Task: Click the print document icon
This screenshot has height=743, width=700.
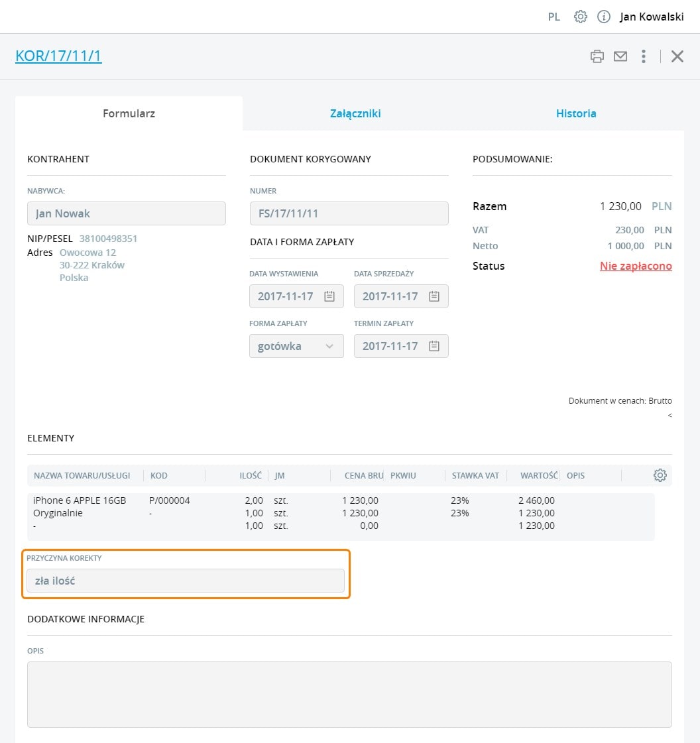Action: point(597,56)
